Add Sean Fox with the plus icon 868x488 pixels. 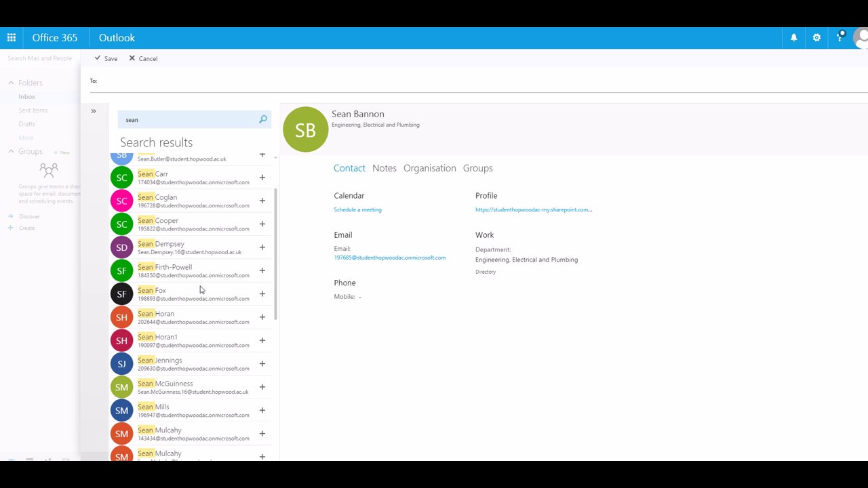click(x=262, y=294)
